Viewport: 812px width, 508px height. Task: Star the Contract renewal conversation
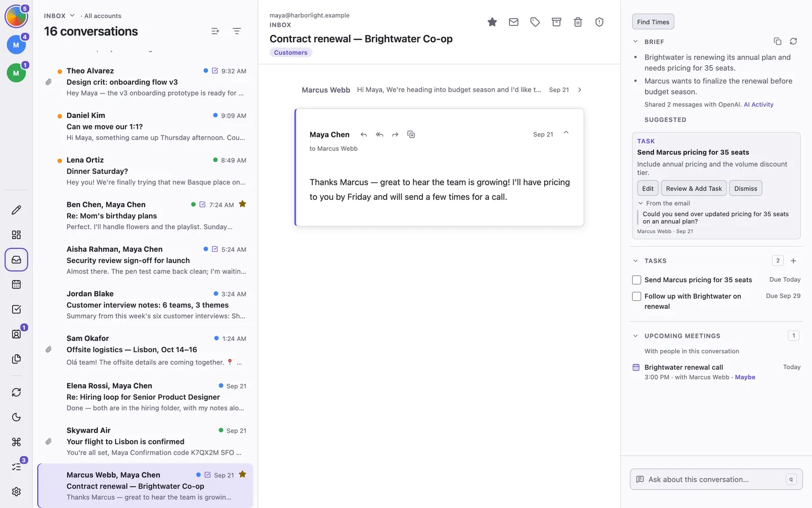pos(492,22)
